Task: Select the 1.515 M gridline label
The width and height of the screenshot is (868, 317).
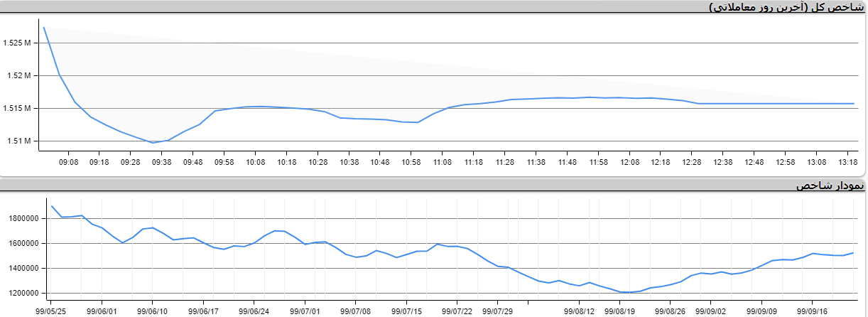Action: pyautogui.click(x=18, y=108)
